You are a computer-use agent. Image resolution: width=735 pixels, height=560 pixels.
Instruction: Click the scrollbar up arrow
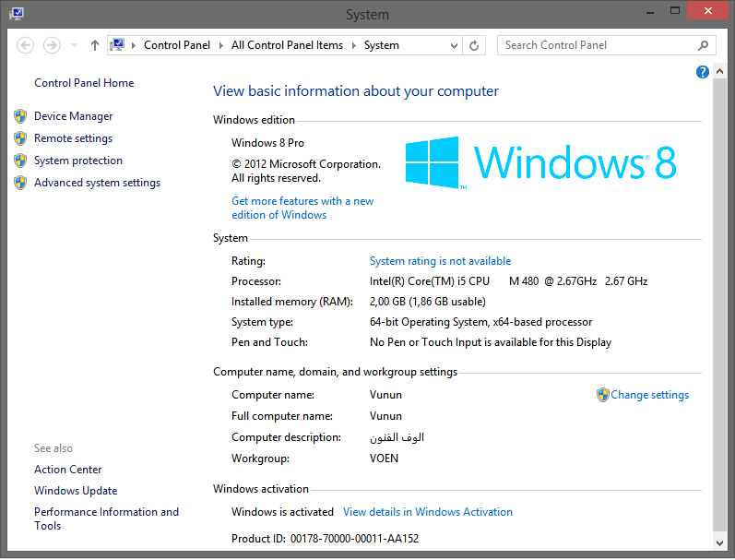[719, 72]
